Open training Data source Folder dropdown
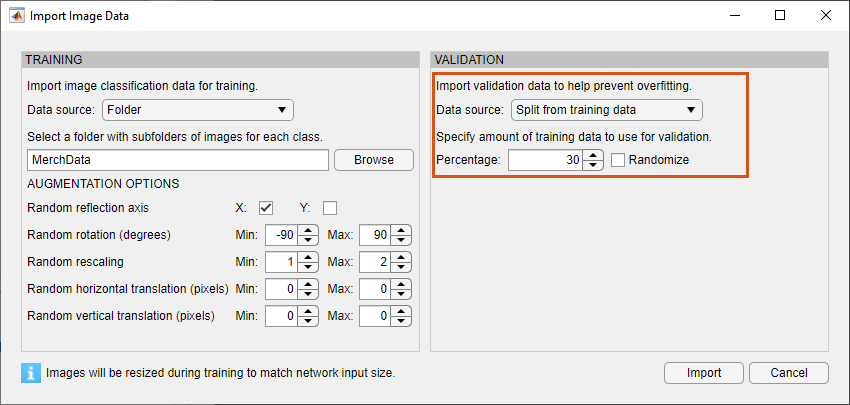The image size is (850, 405). [196, 110]
